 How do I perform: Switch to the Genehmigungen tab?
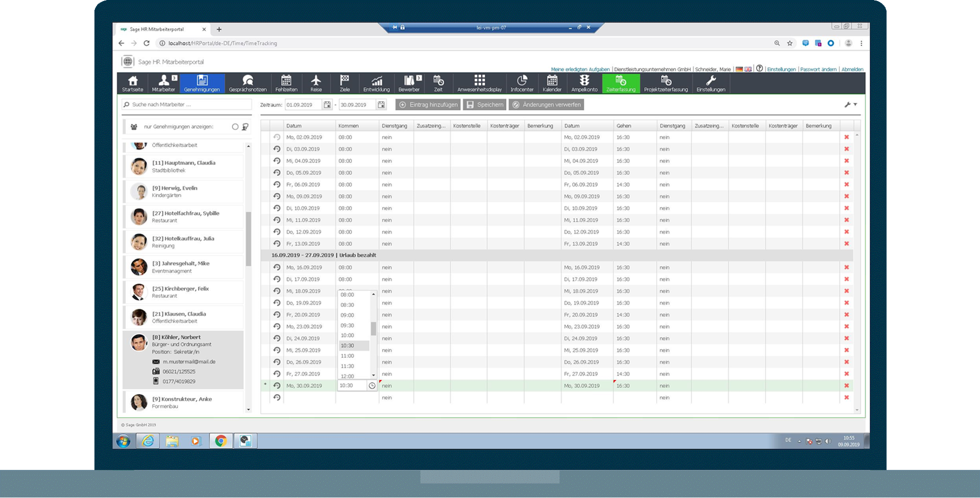tap(202, 83)
